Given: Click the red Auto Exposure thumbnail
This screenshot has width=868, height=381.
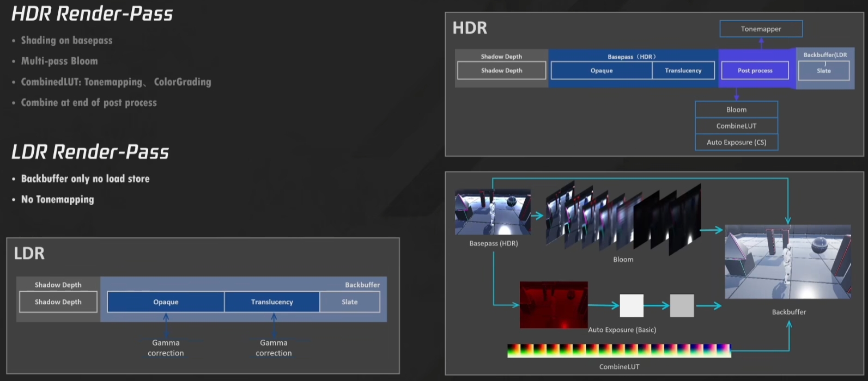Looking at the screenshot, I should click(x=553, y=305).
